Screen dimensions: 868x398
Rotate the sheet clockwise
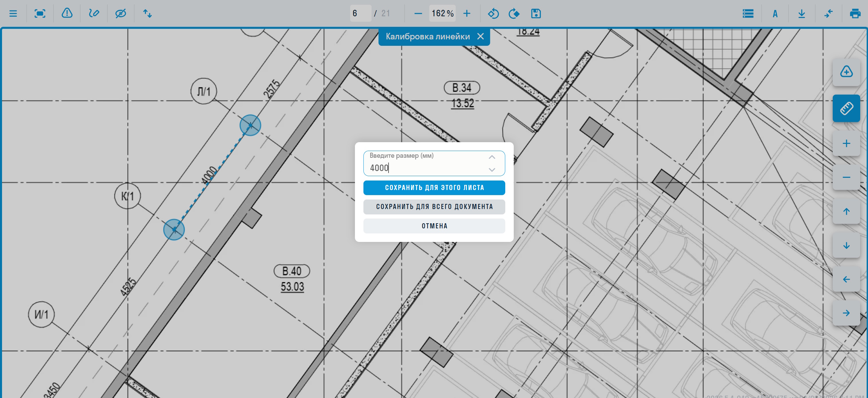tap(514, 14)
